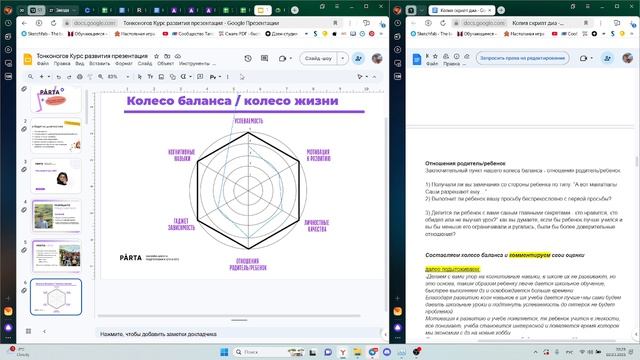The width and height of the screenshot is (640, 360).
Task: Insert a text box
Action: click(150, 76)
